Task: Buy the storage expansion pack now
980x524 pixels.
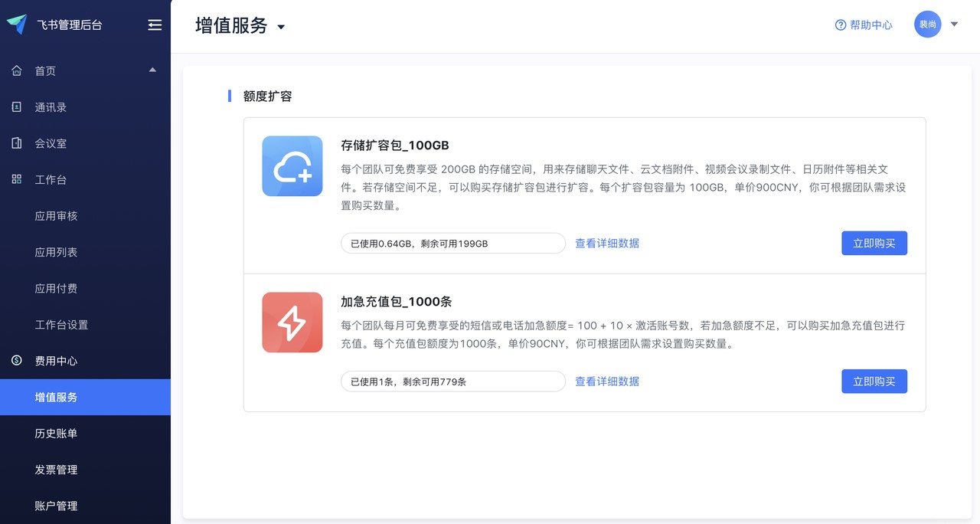Action: pyautogui.click(x=874, y=243)
